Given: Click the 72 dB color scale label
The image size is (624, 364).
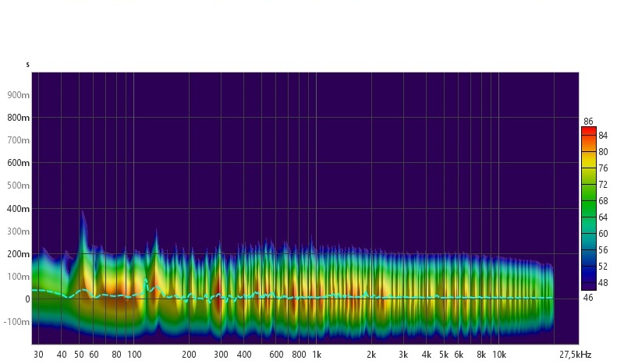Looking at the screenshot, I should click(x=603, y=185).
